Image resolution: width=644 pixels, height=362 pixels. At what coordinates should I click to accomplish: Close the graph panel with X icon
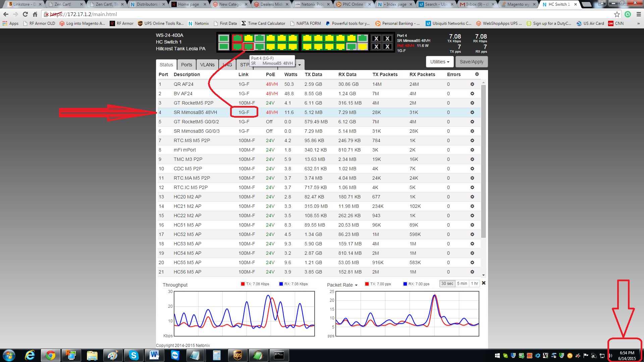click(484, 283)
